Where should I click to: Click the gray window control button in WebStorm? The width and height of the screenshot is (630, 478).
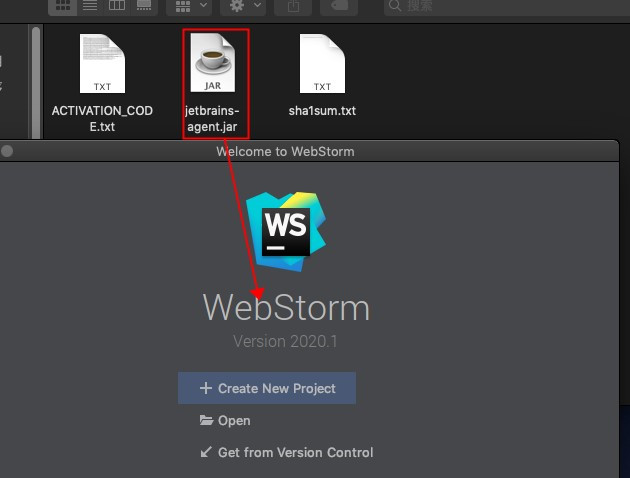coord(7,151)
